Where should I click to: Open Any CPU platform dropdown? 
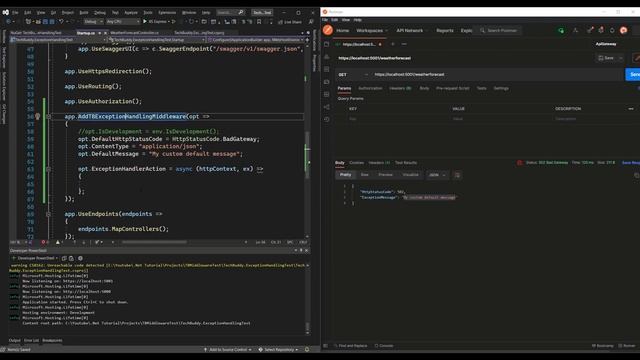[x=123, y=21]
